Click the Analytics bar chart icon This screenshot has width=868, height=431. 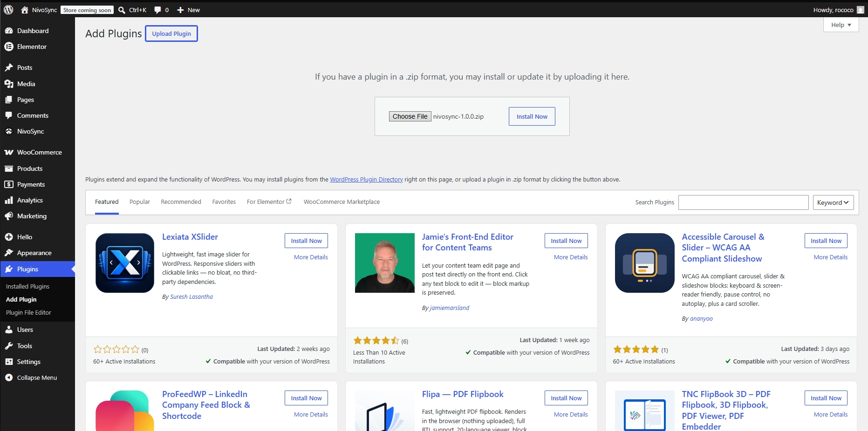[9, 200]
